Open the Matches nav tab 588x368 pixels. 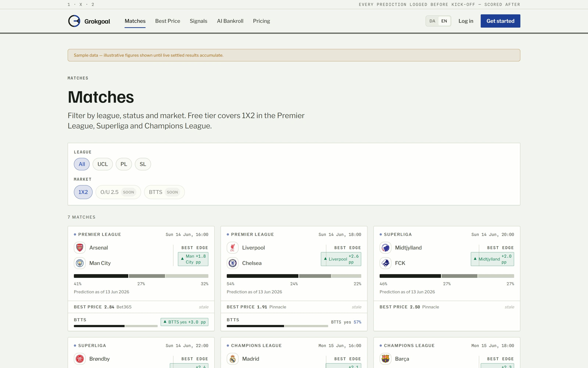(135, 21)
